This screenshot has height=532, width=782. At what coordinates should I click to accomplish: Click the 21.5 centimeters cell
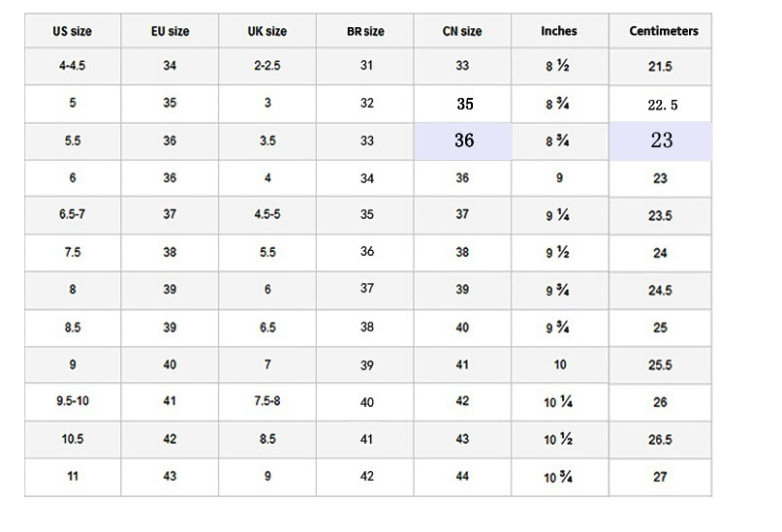pos(660,67)
